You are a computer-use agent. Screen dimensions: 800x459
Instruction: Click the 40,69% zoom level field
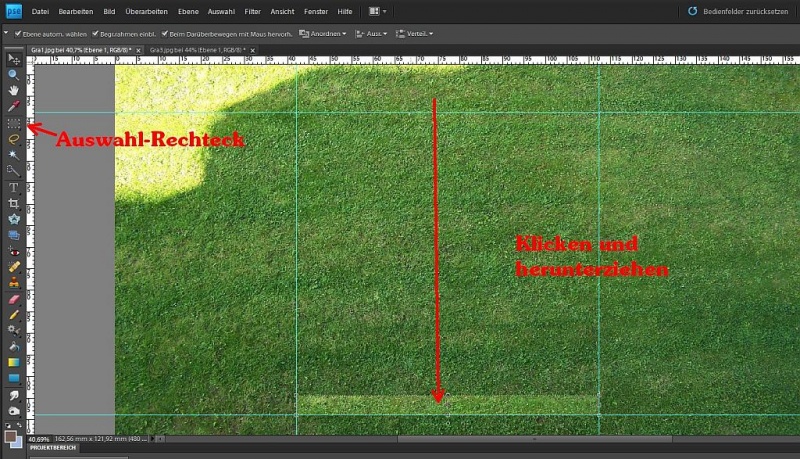click(39, 439)
